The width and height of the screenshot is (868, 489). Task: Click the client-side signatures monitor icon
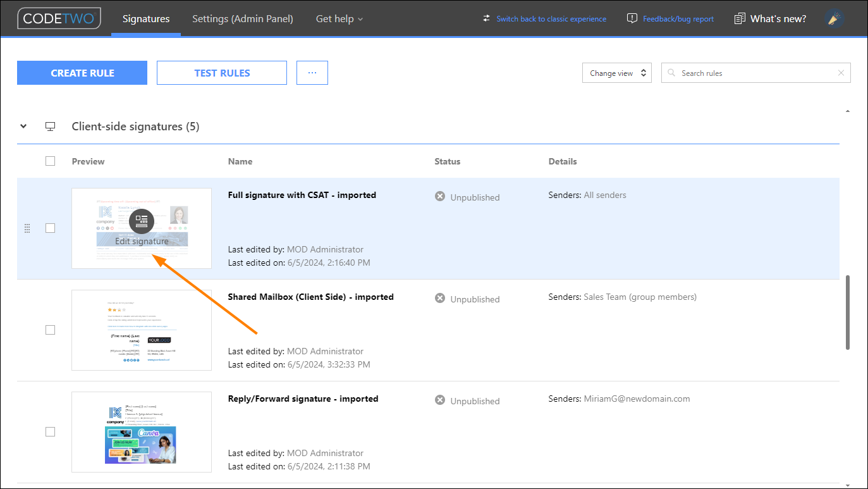[51, 127]
